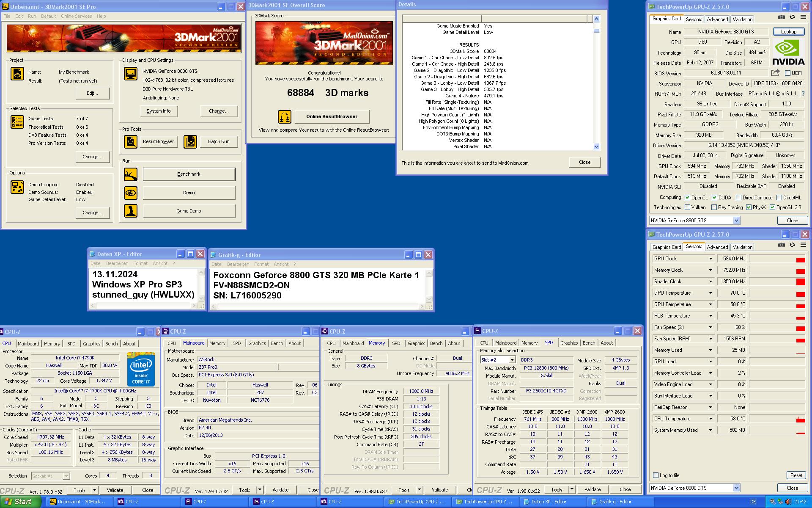Click the System Info button in 3DMark
The height and width of the screenshot is (508, 812).
159,111
